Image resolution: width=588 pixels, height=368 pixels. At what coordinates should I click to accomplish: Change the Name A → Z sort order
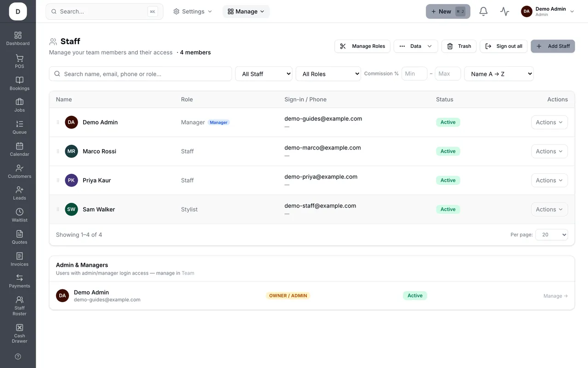tap(499, 74)
